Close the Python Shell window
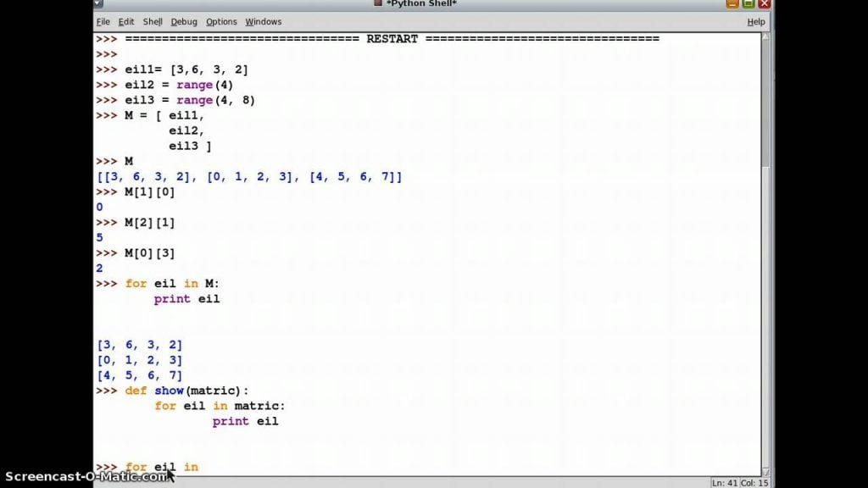 (765, 3)
